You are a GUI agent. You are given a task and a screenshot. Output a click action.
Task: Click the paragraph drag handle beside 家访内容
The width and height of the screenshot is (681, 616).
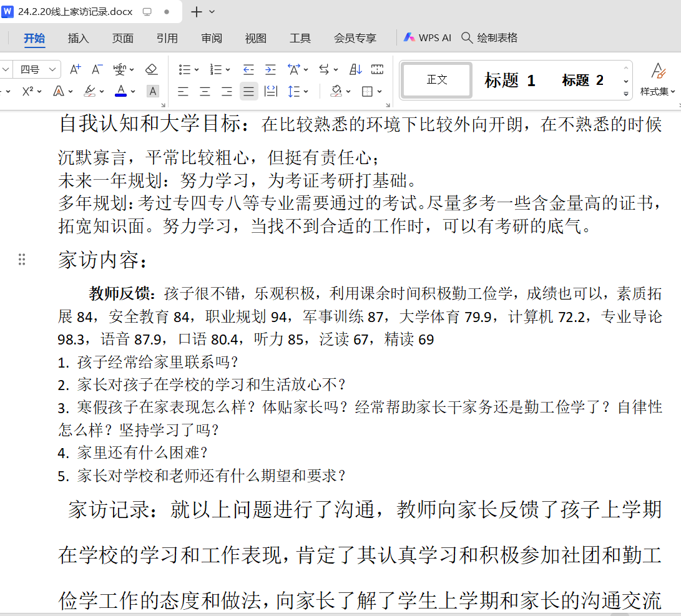click(22, 260)
